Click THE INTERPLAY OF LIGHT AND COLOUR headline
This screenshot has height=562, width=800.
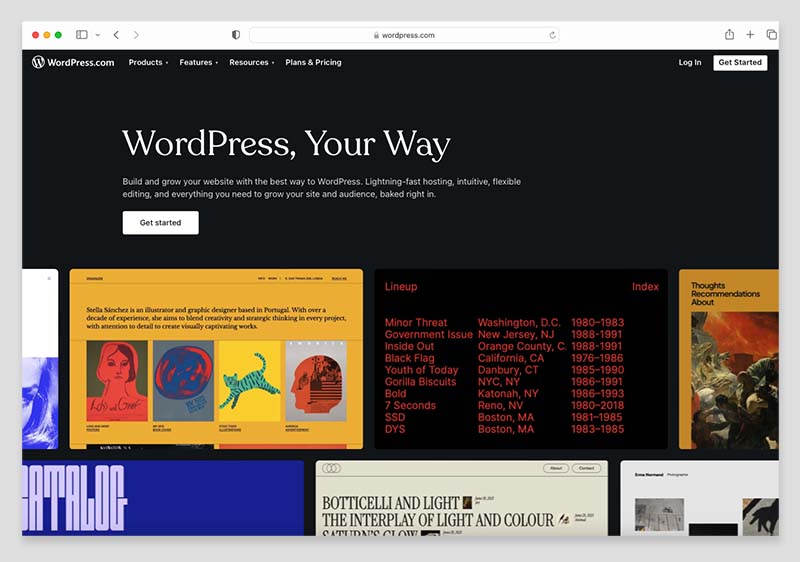437,520
